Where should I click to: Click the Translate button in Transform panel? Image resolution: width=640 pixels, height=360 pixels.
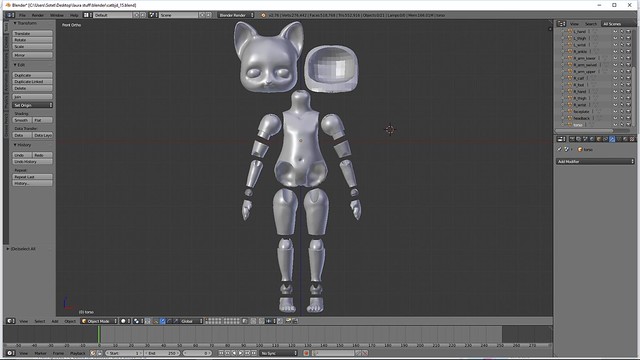[32, 33]
